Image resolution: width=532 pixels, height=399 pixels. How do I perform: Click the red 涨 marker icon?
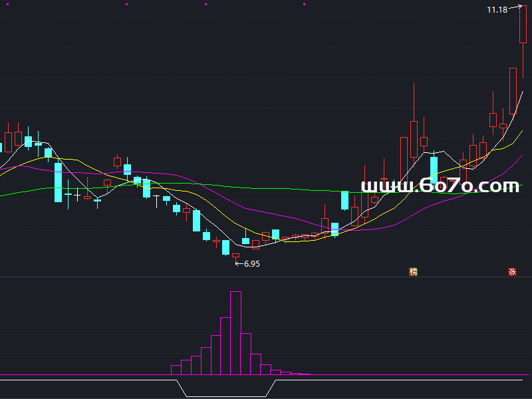(x=512, y=271)
